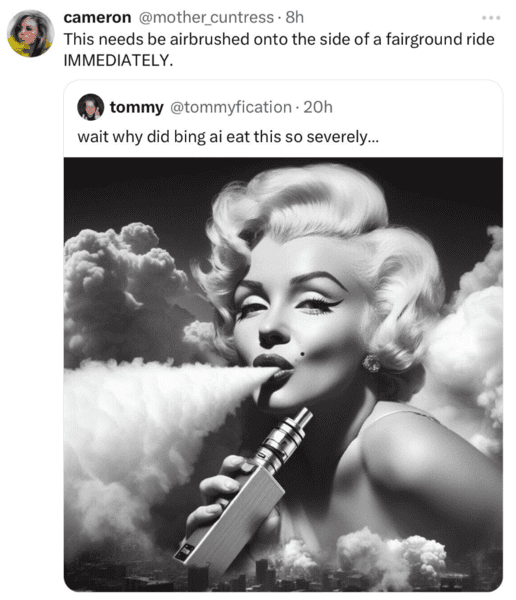Visit the @mother_cuntress handle link
This screenshot has height=600, width=516.
206,18
